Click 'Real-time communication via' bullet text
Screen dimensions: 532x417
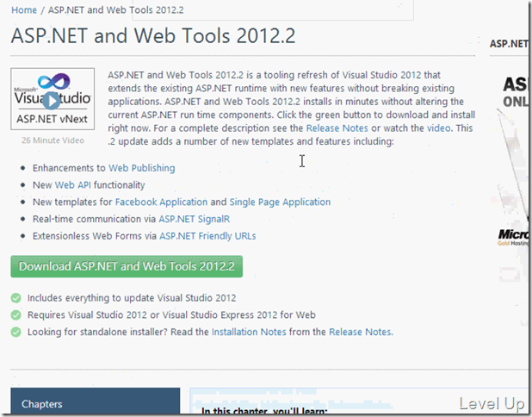[94, 219]
